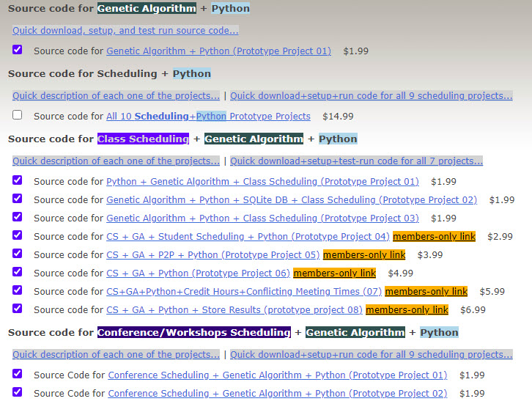Uncheck Conference Scheduling Prototype Project 02 checkbox

(18, 392)
